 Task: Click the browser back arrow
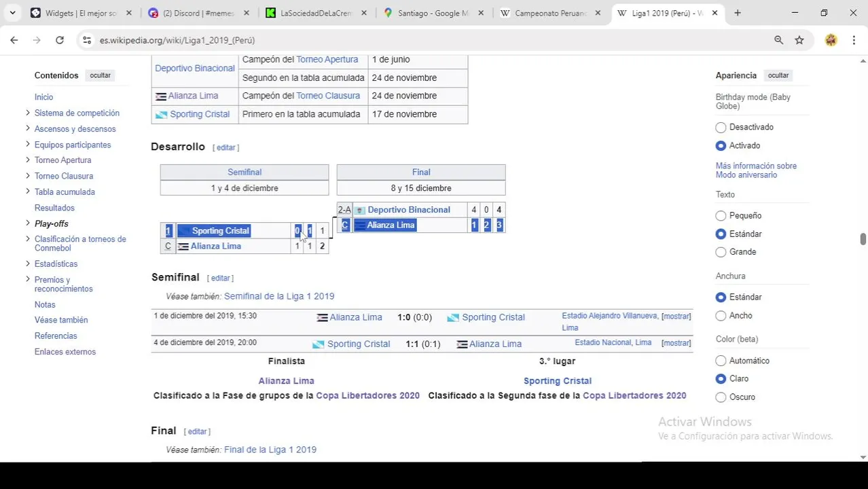(14, 40)
